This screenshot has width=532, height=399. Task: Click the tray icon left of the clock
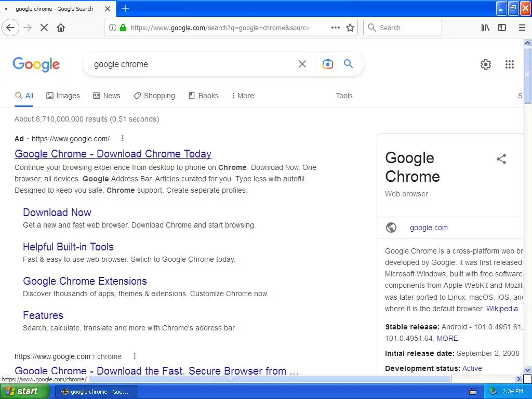point(494,392)
